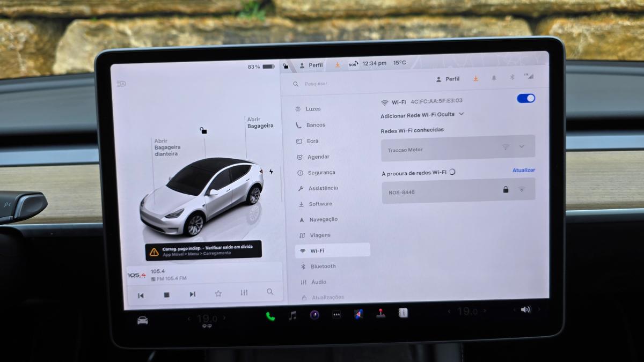Tap the car controls icon in dock
644x362 pixels.
coord(142,320)
